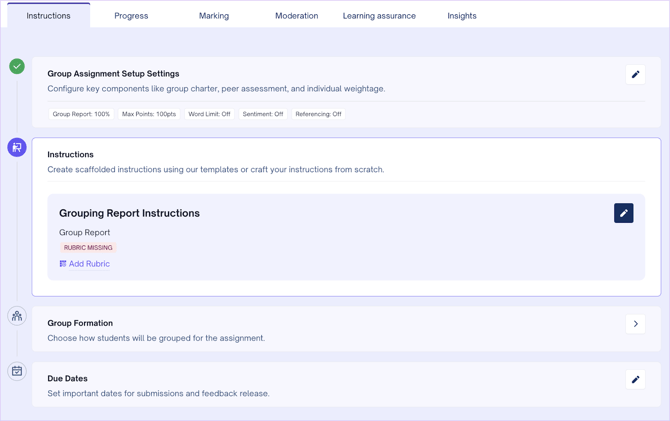This screenshot has height=421, width=670.
Task: Click the Add Rubric link
Action: (x=89, y=264)
